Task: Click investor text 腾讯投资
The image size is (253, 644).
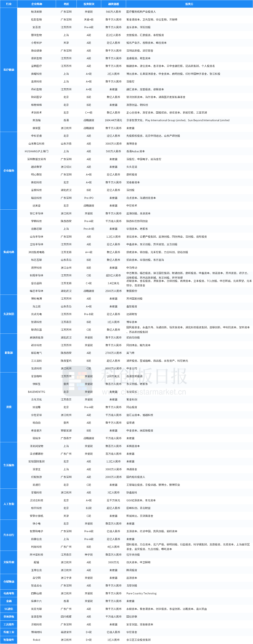Action: coord(132,570)
